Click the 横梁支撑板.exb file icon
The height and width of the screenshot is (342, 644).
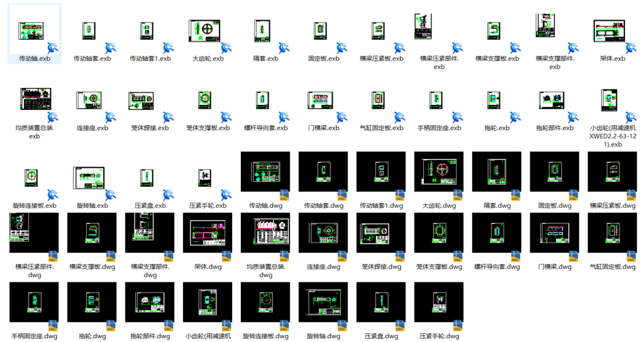[x=494, y=31]
